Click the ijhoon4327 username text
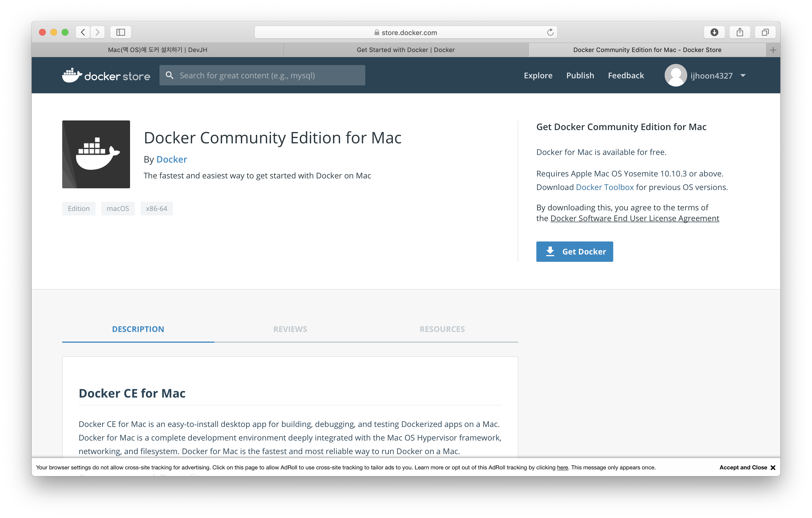 tap(711, 75)
